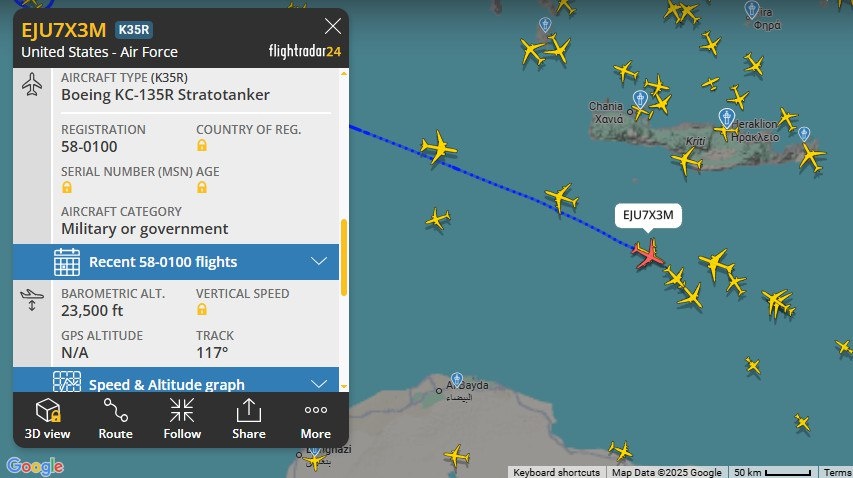Click the EJU7X3M map callout label
Image resolution: width=853 pixels, height=478 pixels.
pyautogui.click(x=648, y=215)
